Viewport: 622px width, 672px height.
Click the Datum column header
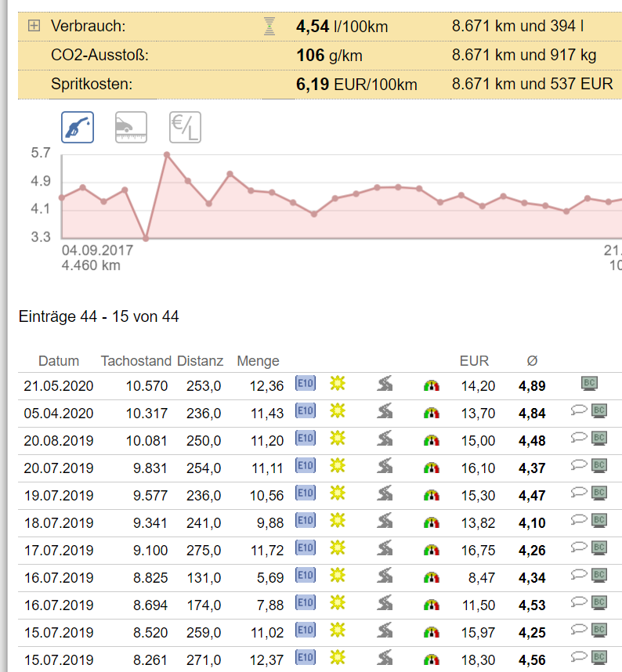pyautogui.click(x=59, y=361)
